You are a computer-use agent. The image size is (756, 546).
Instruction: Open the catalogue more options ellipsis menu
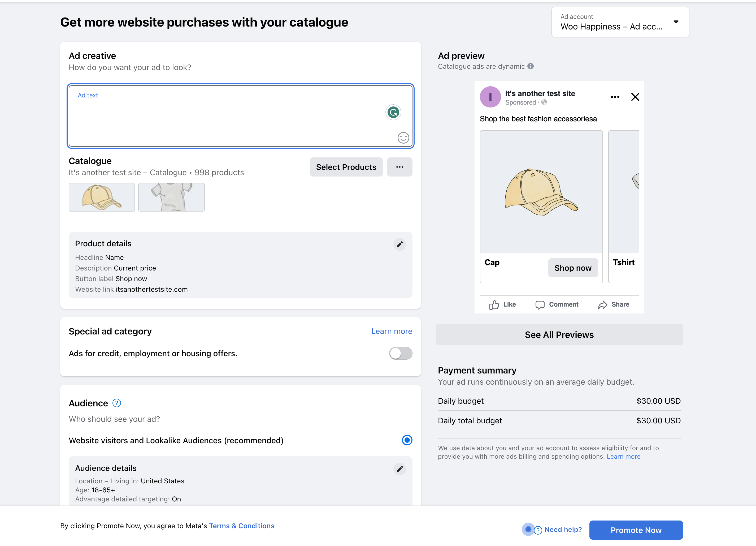coord(399,167)
